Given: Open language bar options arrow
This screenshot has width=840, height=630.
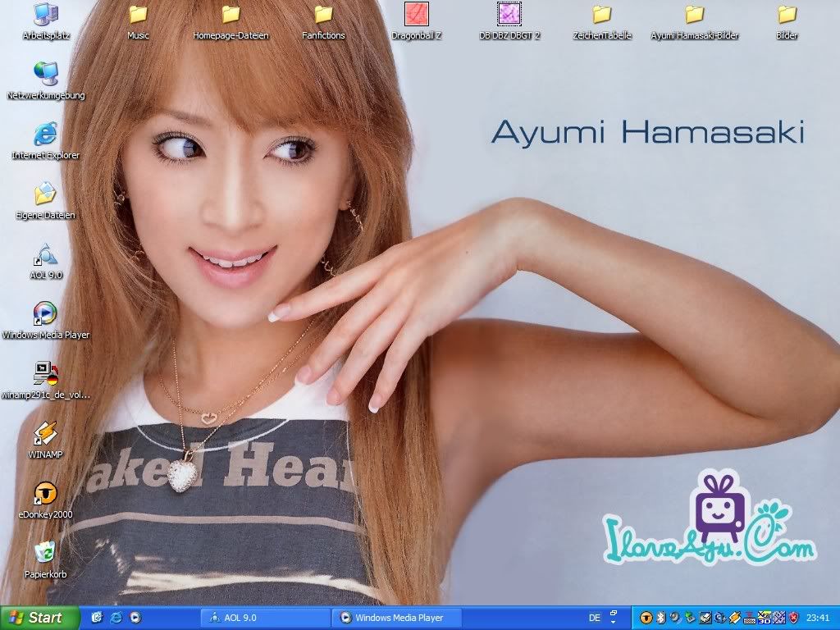Looking at the screenshot, I should (x=614, y=623).
